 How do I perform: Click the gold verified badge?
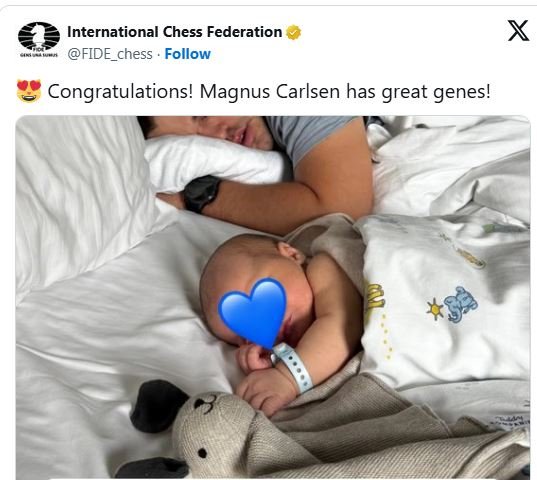coord(294,33)
